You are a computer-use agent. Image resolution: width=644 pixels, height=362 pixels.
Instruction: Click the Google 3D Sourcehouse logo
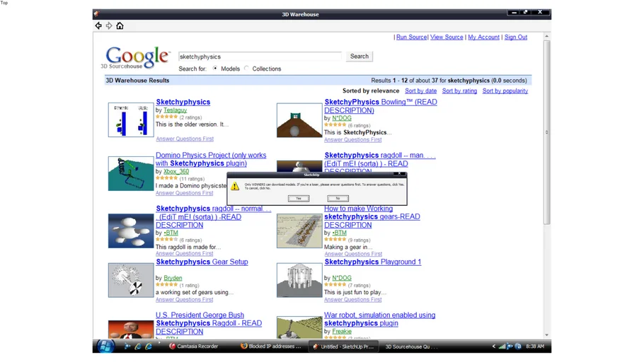(x=136, y=57)
